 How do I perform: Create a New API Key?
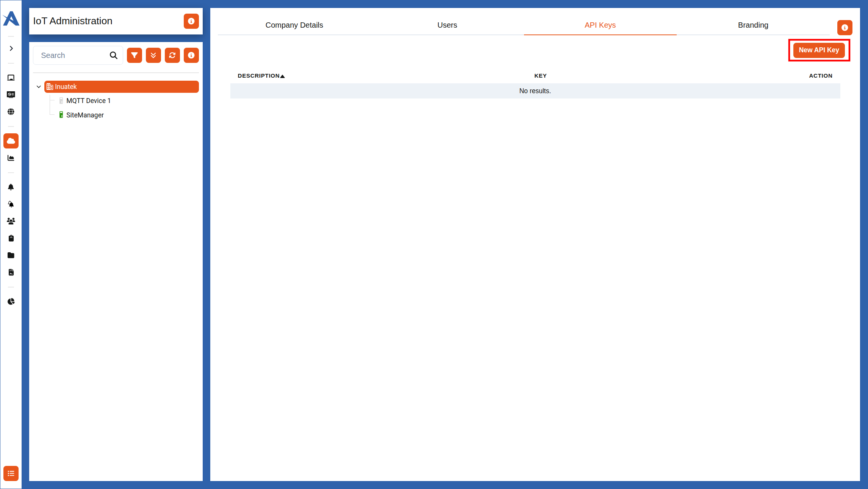pyautogui.click(x=818, y=50)
